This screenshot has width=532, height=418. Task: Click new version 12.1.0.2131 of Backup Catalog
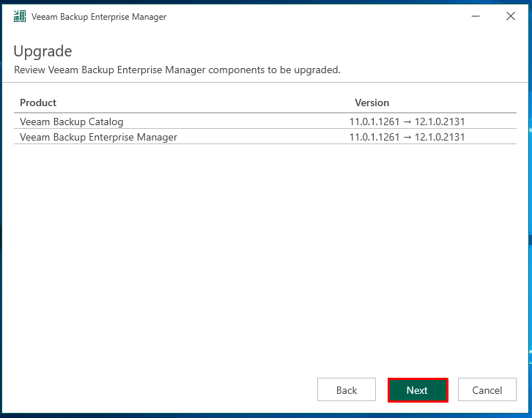pos(440,122)
